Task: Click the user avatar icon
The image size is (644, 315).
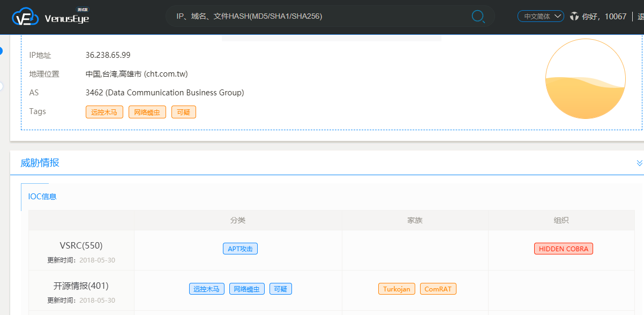Action: click(x=574, y=17)
